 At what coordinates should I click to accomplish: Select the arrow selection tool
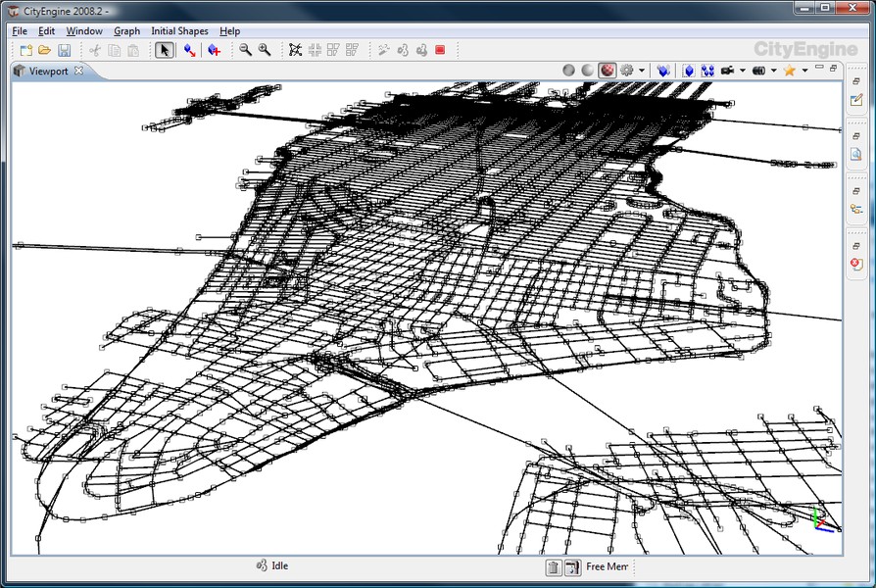[x=165, y=50]
